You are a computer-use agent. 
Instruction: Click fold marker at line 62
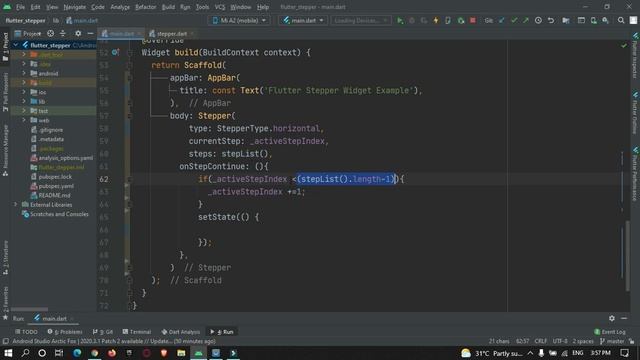pos(130,179)
